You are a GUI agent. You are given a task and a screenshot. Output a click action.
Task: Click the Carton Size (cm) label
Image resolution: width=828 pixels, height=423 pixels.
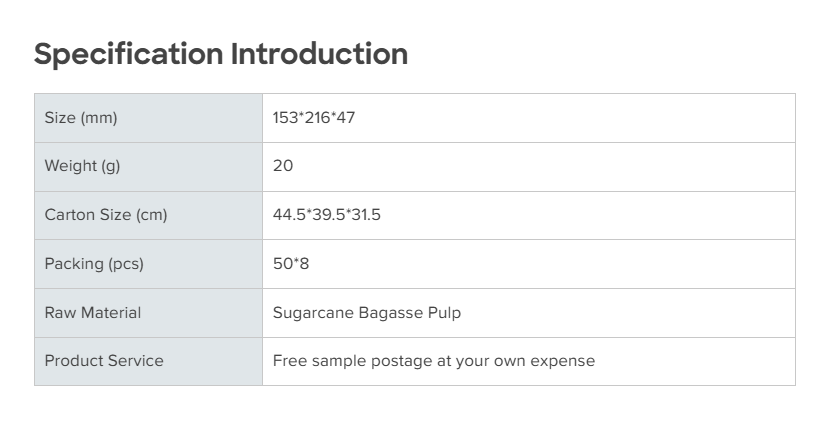[106, 215]
